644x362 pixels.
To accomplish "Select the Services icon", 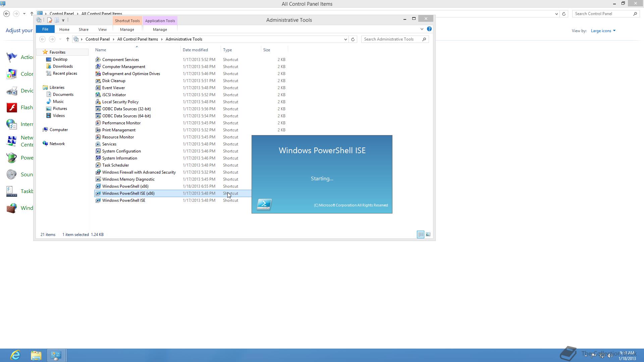I will click(98, 144).
